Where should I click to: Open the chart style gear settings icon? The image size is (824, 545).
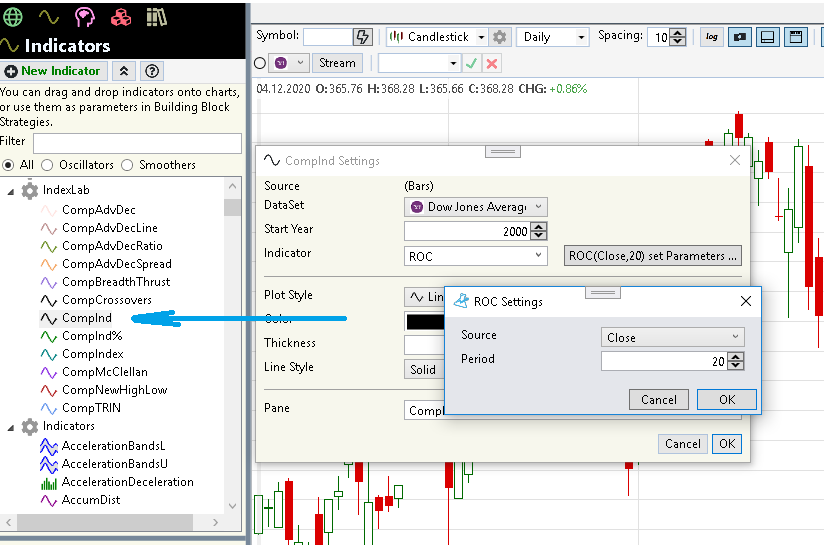[499, 37]
